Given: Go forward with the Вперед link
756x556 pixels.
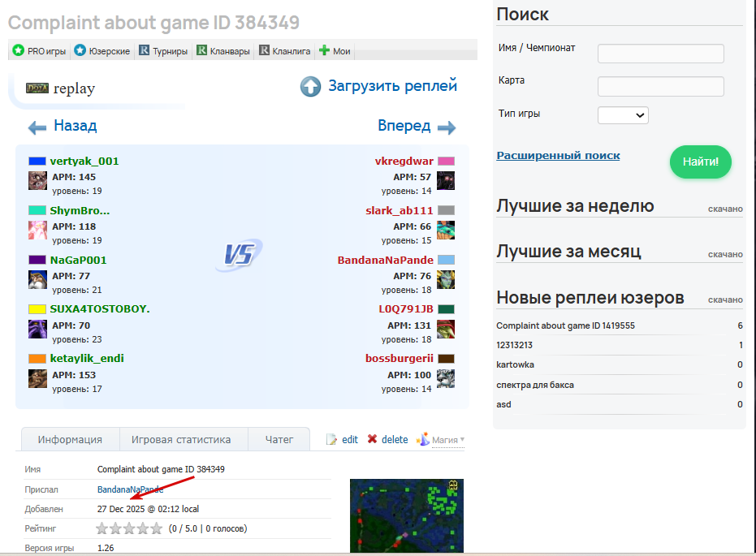Looking at the screenshot, I should 404,126.
